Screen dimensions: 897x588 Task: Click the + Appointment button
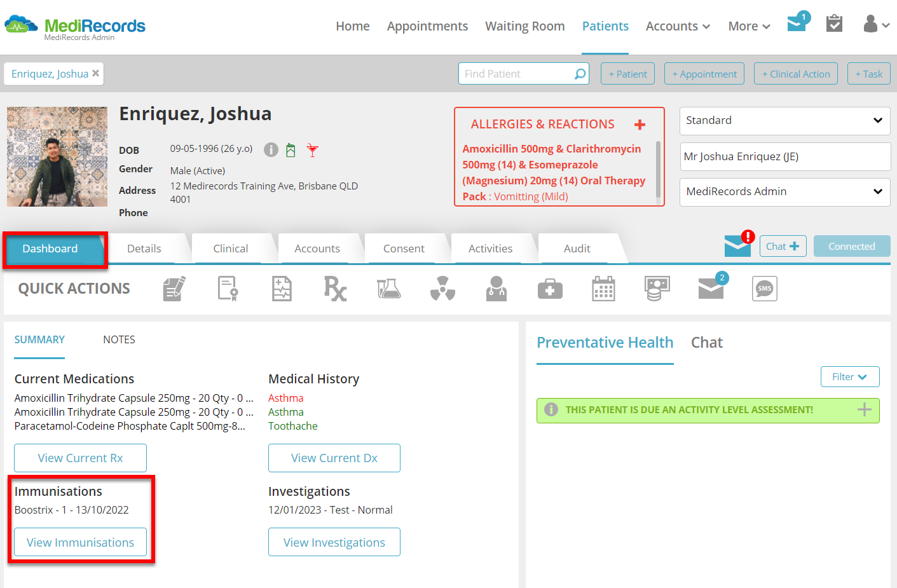coord(704,74)
